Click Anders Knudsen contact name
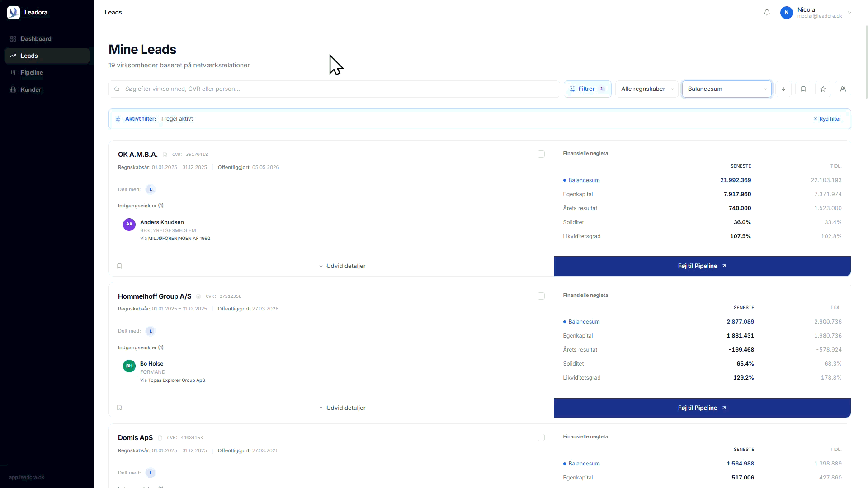Screen dimensions: 868x488 pyautogui.click(x=162, y=222)
